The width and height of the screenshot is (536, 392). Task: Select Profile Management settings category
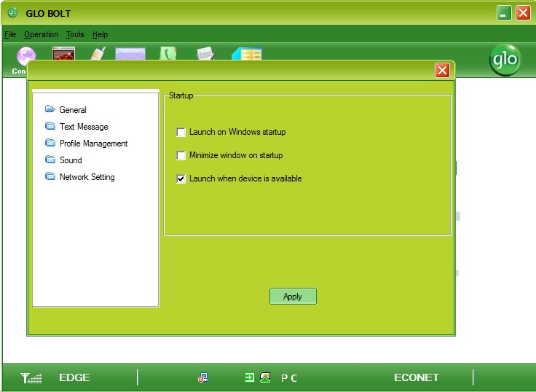point(93,144)
